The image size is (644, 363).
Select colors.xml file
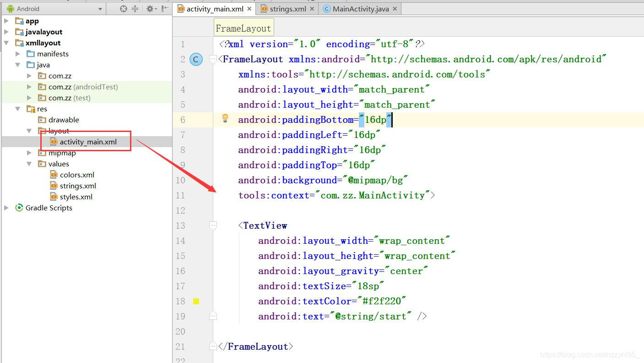coord(77,175)
